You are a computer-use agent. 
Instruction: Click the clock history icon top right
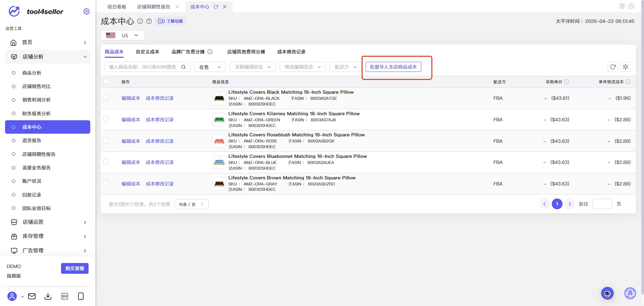[x=631, y=6]
